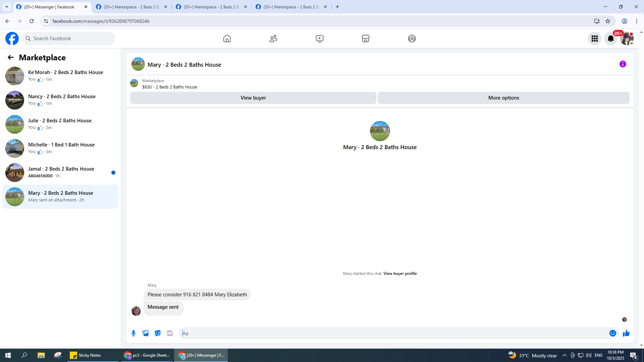Open the Windows Start menu
Screen dimensions: 644x362
click(8, 355)
